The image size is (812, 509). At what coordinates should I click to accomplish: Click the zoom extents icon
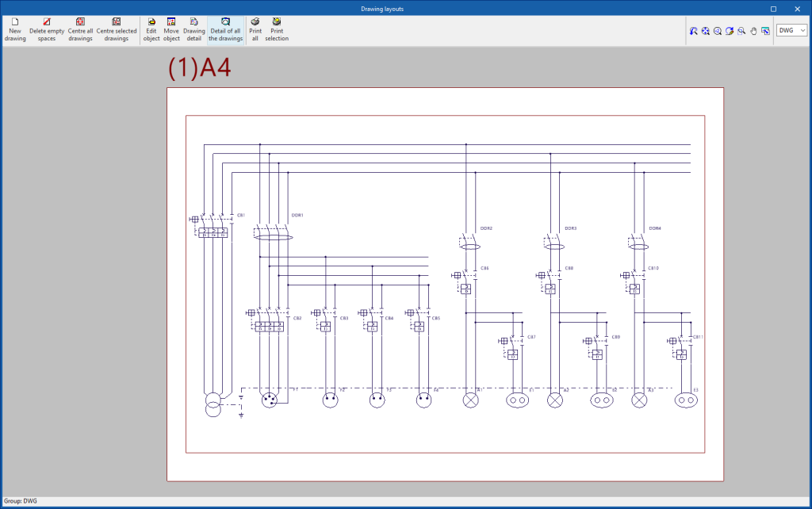click(705, 31)
